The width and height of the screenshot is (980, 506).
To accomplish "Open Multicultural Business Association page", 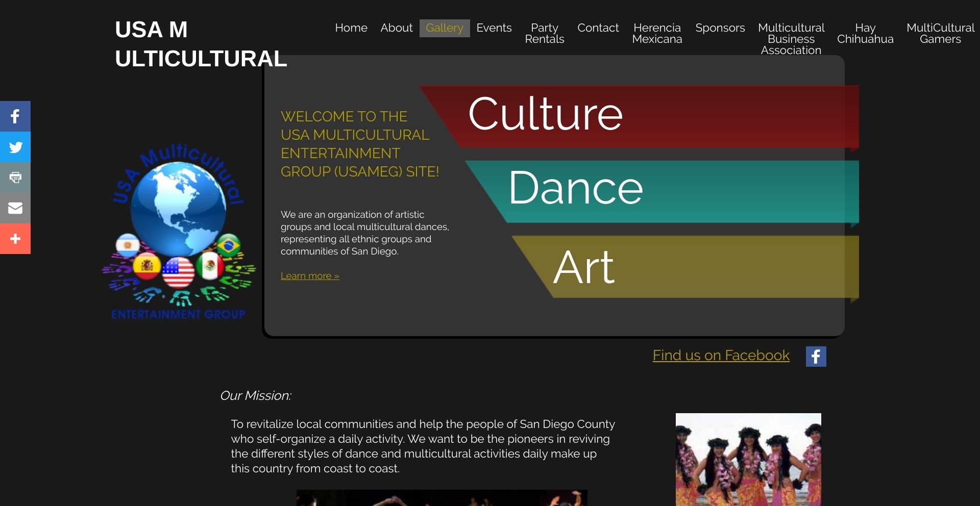I will [x=791, y=39].
